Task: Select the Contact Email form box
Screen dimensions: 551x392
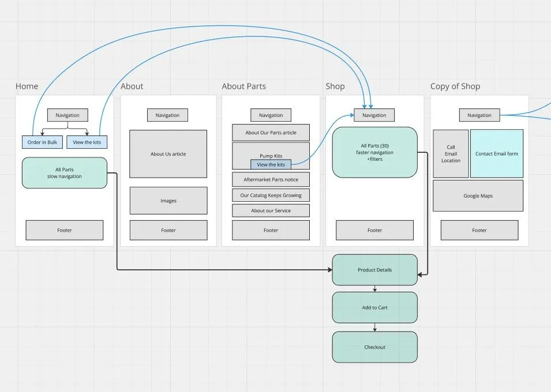Action: [497, 154]
